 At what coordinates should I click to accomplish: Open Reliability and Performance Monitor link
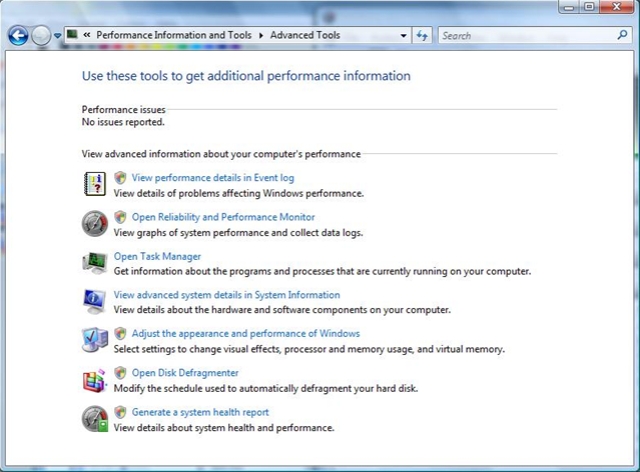pyautogui.click(x=223, y=217)
